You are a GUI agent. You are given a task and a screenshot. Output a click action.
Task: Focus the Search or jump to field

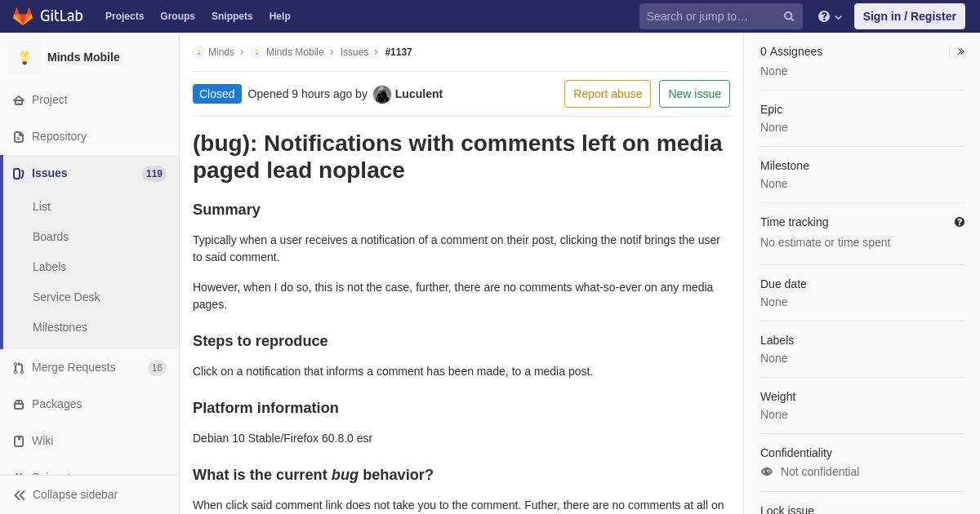coord(710,16)
